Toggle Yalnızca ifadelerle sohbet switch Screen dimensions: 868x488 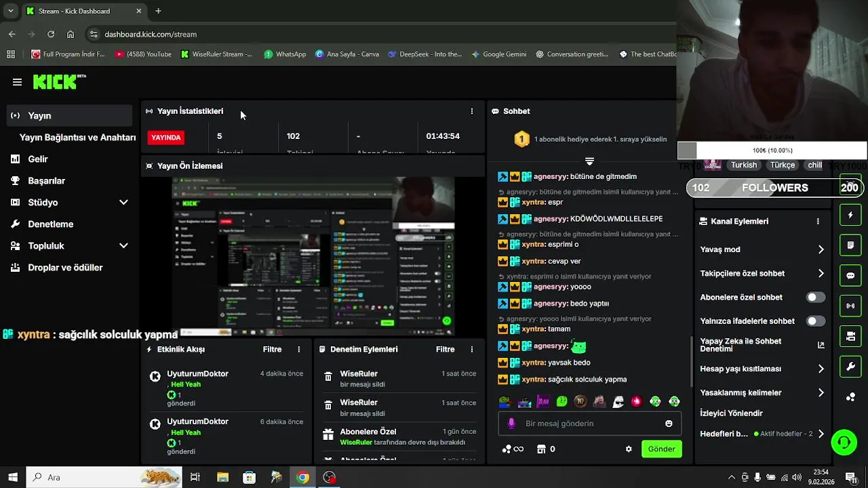coord(815,321)
